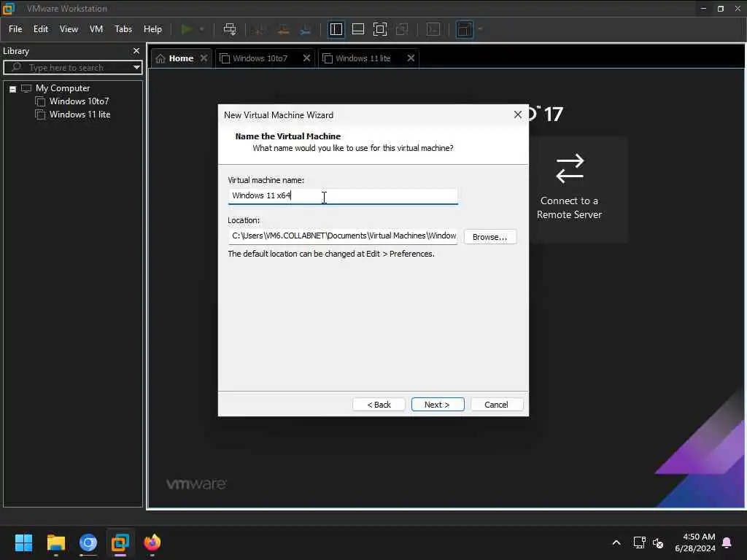
Task: Click the console view toolbar icon
Action: point(433,29)
